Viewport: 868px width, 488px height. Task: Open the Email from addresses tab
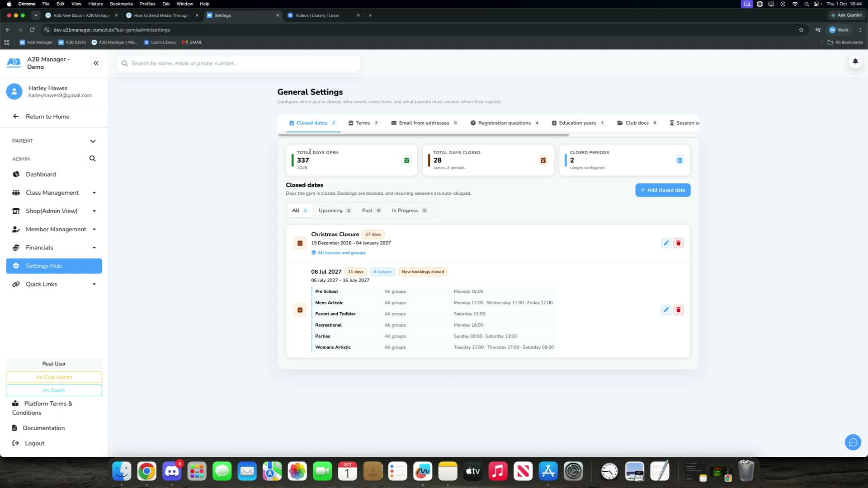pyautogui.click(x=424, y=123)
